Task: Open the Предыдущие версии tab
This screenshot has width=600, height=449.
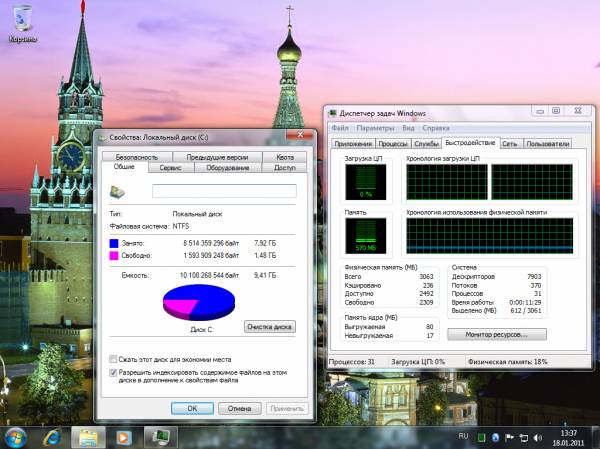Action: (x=217, y=157)
